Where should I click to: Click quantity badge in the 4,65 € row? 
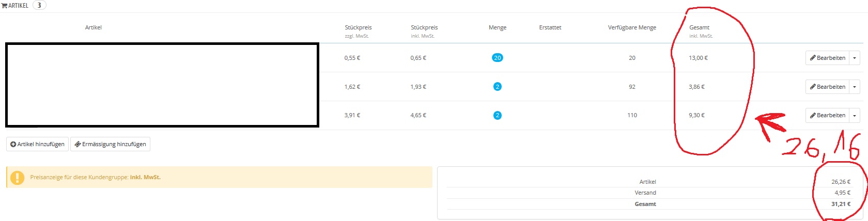[497, 115]
